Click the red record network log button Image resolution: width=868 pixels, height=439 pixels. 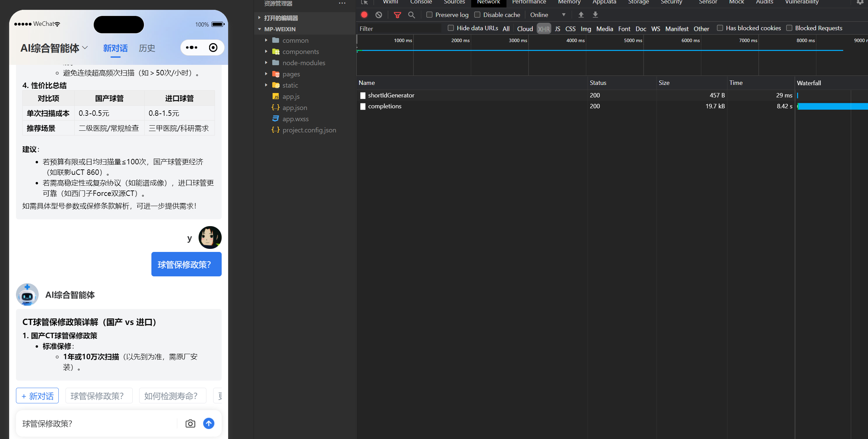click(364, 15)
